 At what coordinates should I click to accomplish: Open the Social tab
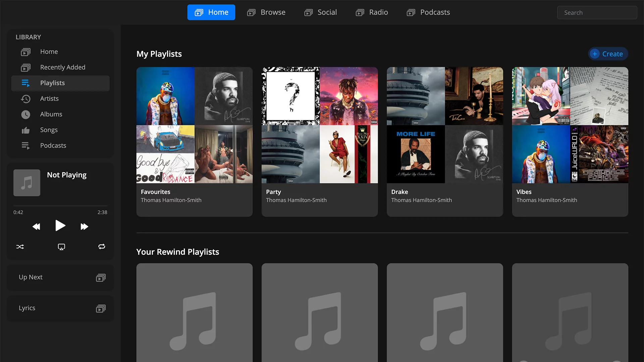point(320,12)
